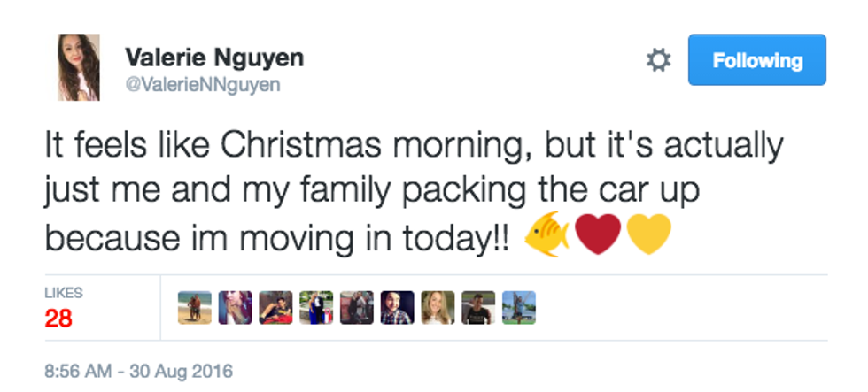Select the third liker avatar in the row
Image resolution: width=868 pixels, height=392 pixels.
tap(275, 308)
